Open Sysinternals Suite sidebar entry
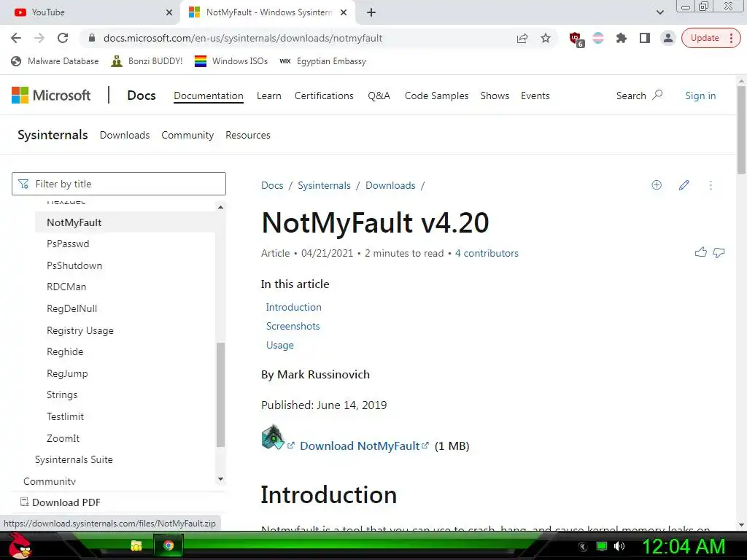The height and width of the screenshot is (560, 747). coord(74,460)
